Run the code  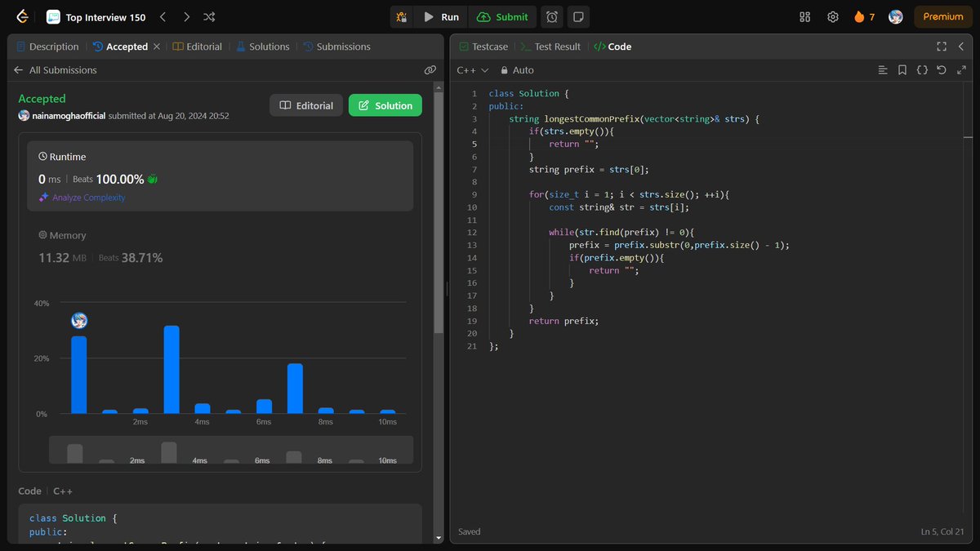441,16
